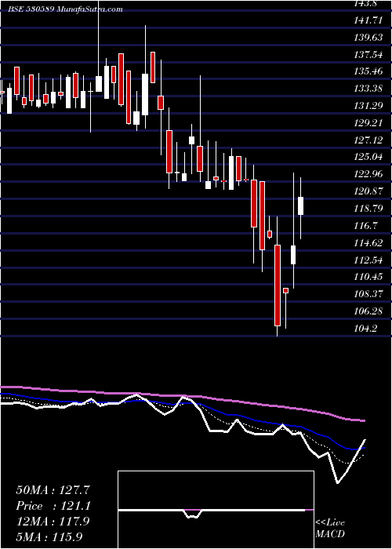Click the 139.63 price axis label

click(368, 38)
